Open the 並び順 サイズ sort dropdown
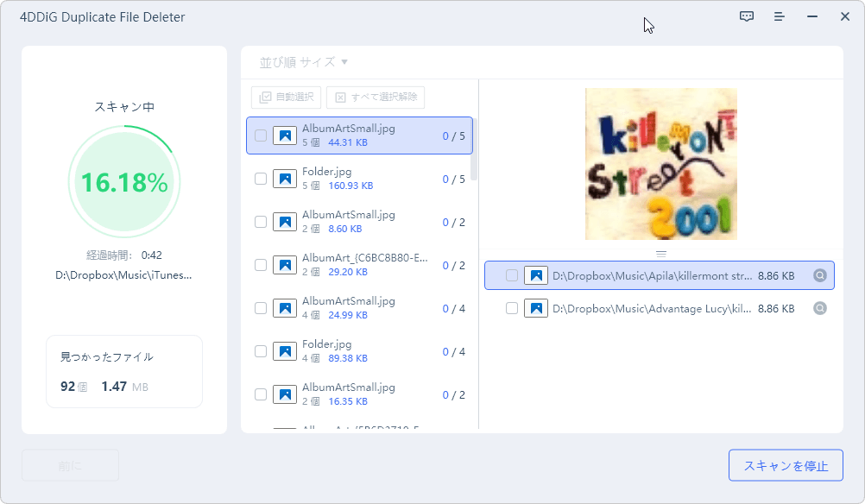The height and width of the screenshot is (504, 865). point(303,62)
